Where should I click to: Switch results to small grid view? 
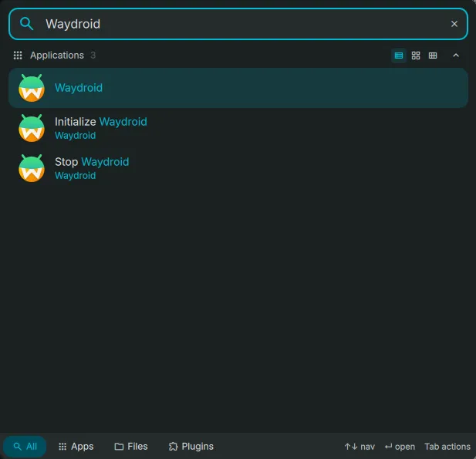coord(433,56)
